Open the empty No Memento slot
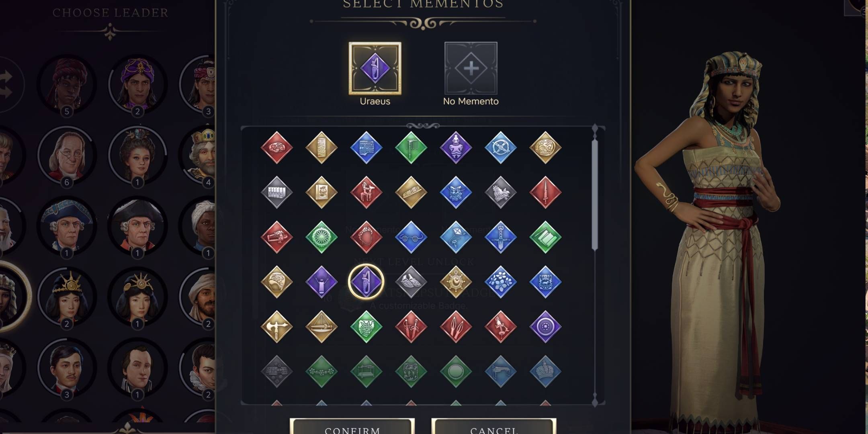The width and height of the screenshot is (868, 434). [471, 68]
